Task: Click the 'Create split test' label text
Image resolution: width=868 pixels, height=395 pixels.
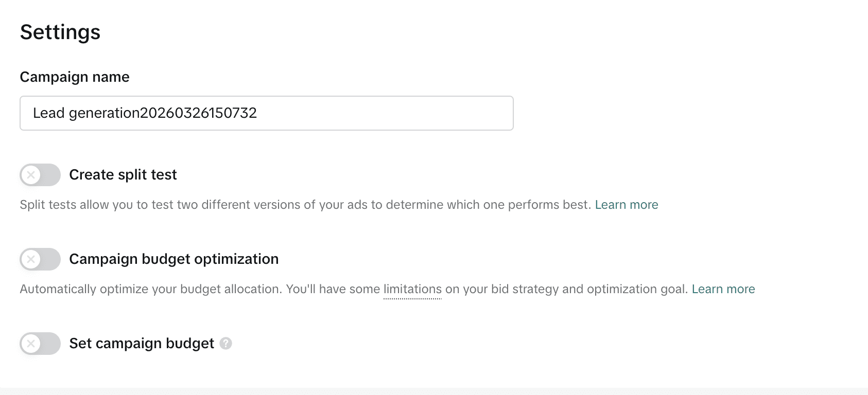Action: tap(123, 175)
